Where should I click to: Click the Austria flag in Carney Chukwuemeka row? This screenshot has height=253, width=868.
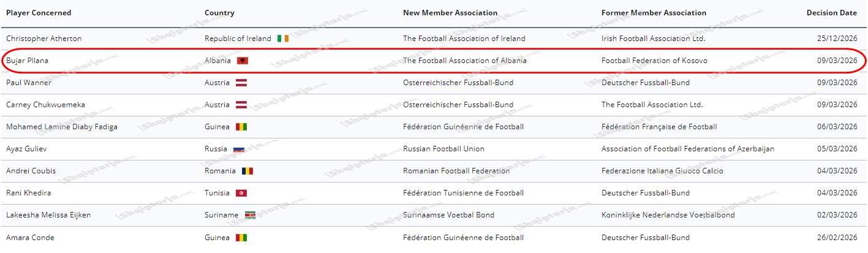pyautogui.click(x=241, y=105)
